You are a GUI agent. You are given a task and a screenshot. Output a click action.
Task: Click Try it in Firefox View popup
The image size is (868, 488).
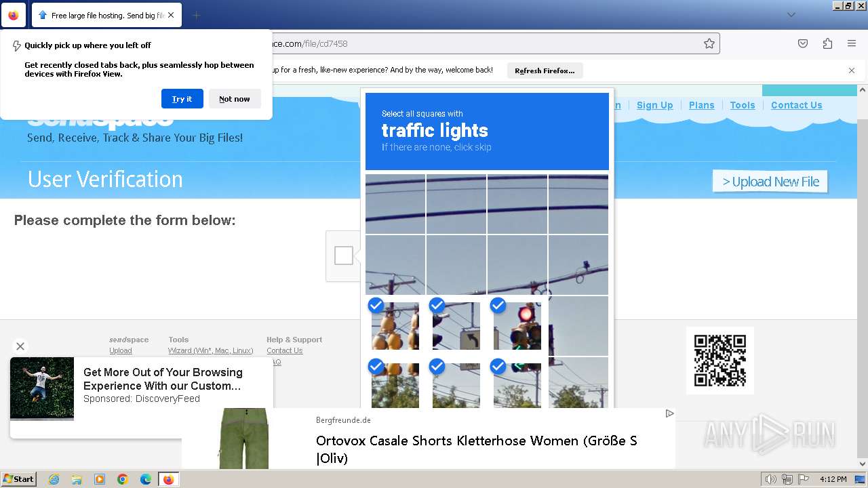point(182,99)
